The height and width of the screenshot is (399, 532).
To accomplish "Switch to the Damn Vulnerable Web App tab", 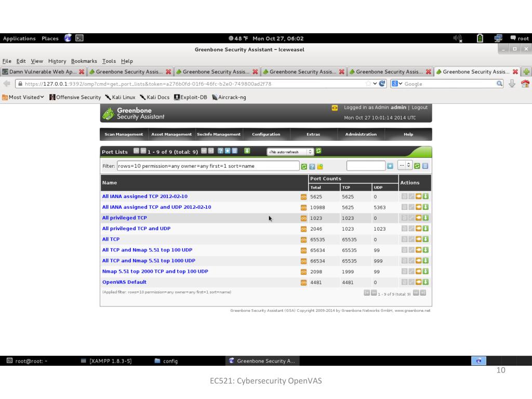I will tap(43, 72).
